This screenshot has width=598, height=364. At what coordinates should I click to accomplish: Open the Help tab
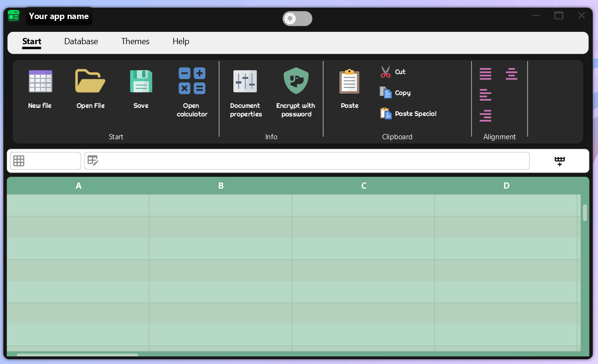(181, 41)
